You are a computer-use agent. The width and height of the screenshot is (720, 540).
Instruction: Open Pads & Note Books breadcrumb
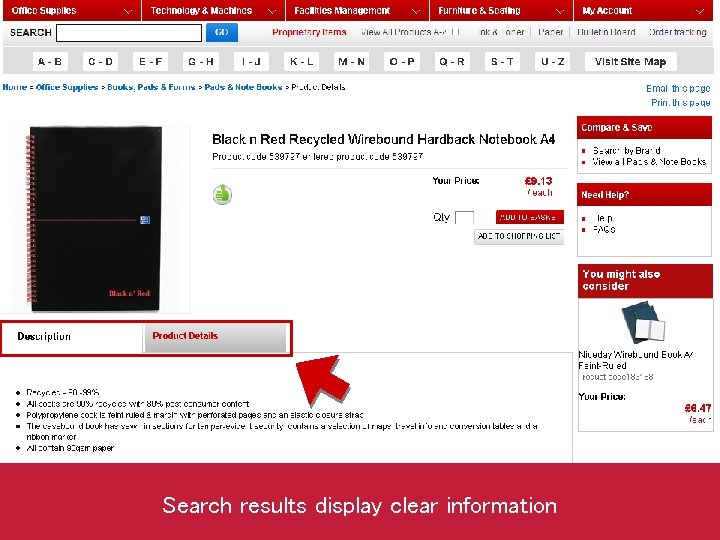[x=243, y=87]
